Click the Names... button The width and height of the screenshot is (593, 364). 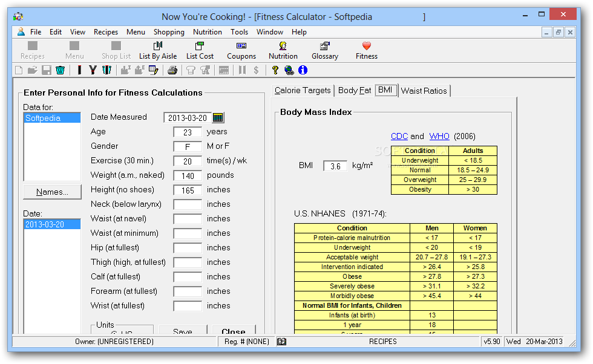(x=52, y=192)
